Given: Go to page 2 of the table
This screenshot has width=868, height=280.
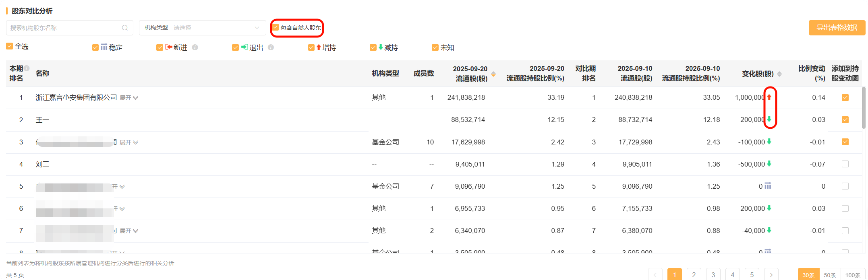Looking at the screenshot, I should tap(694, 275).
